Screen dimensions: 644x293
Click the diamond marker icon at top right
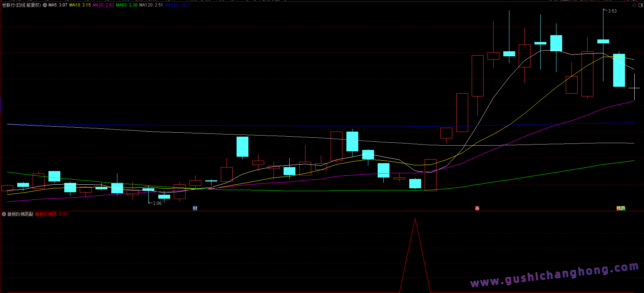(634, 5)
